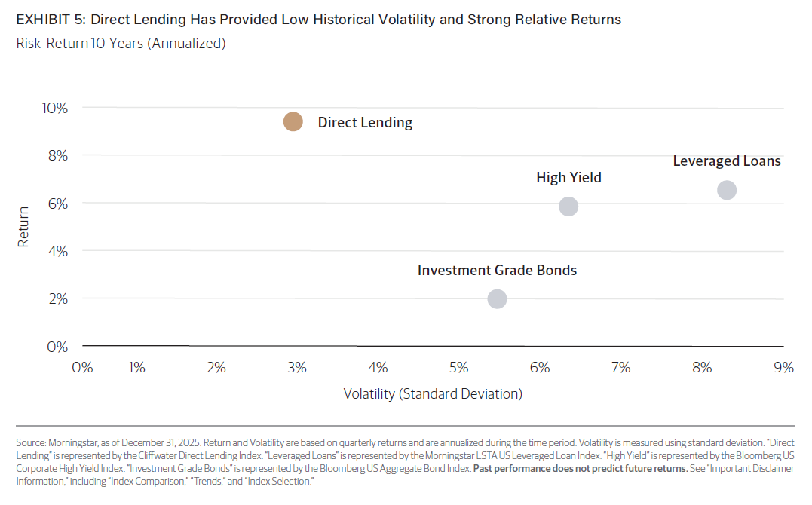This screenshot has height=505, width=812.
Task: Select the High Yield label
Action: (568, 178)
